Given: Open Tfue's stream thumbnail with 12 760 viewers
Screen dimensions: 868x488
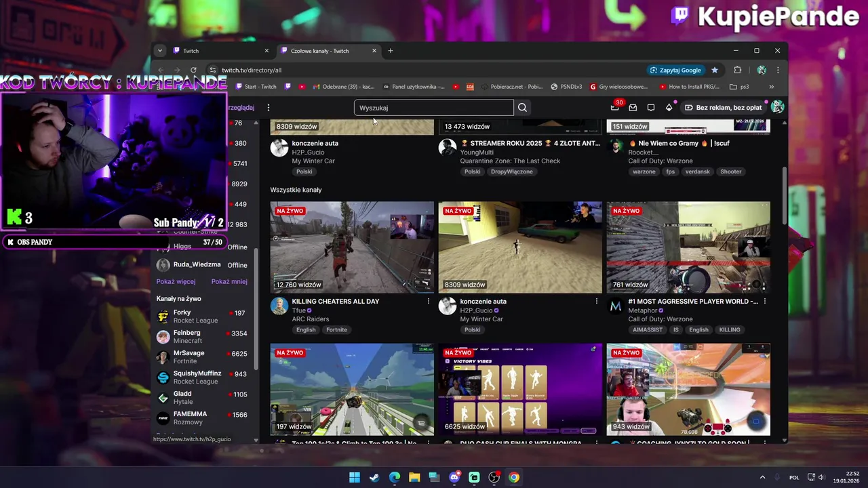Looking at the screenshot, I should click(x=352, y=247).
